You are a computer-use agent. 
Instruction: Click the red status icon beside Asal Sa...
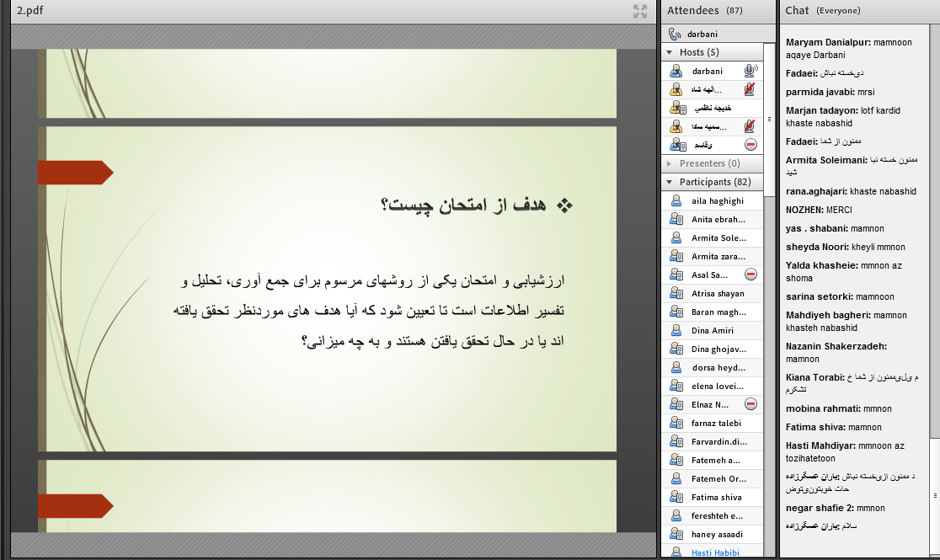(x=750, y=275)
